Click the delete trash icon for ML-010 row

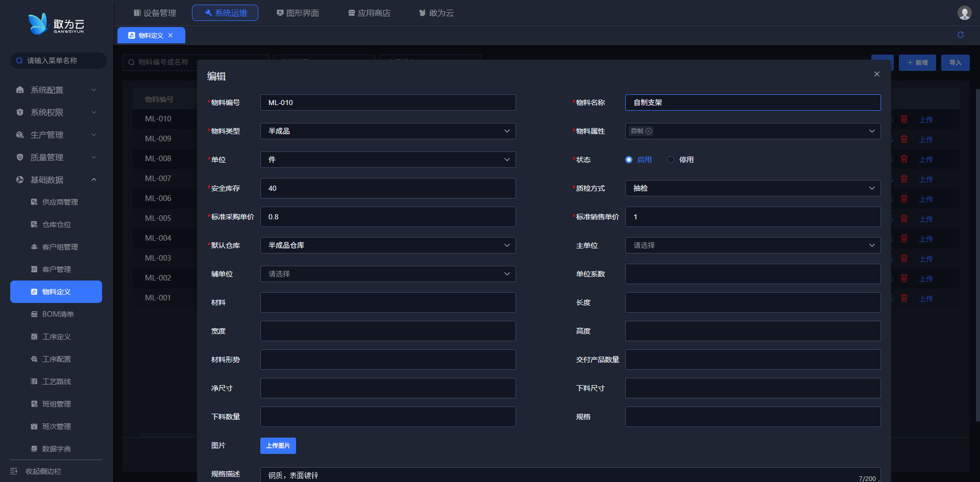coord(904,119)
